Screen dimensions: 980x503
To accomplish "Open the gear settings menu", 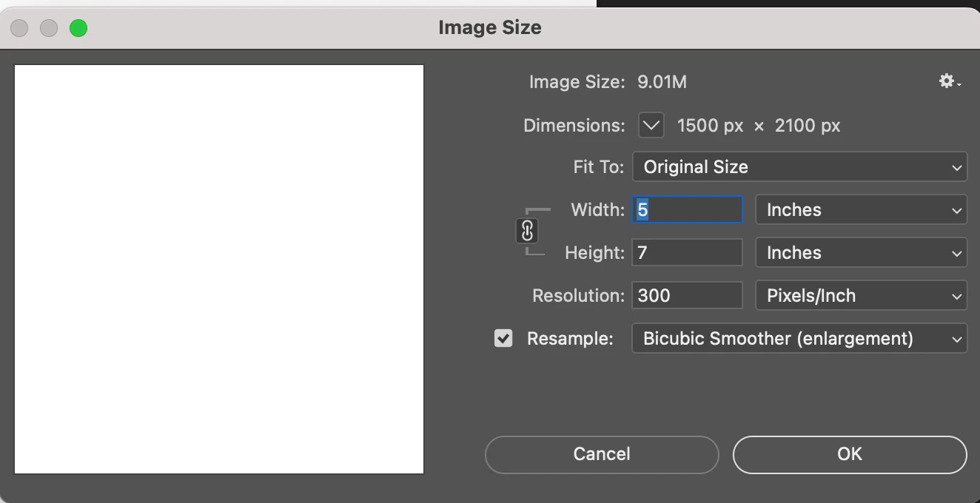I will click(950, 81).
